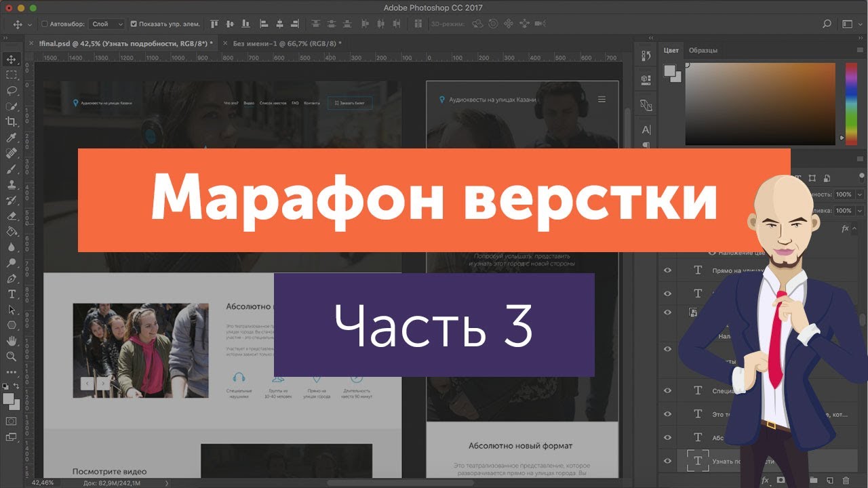Select the Shape tool

click(x=11, y=325)
